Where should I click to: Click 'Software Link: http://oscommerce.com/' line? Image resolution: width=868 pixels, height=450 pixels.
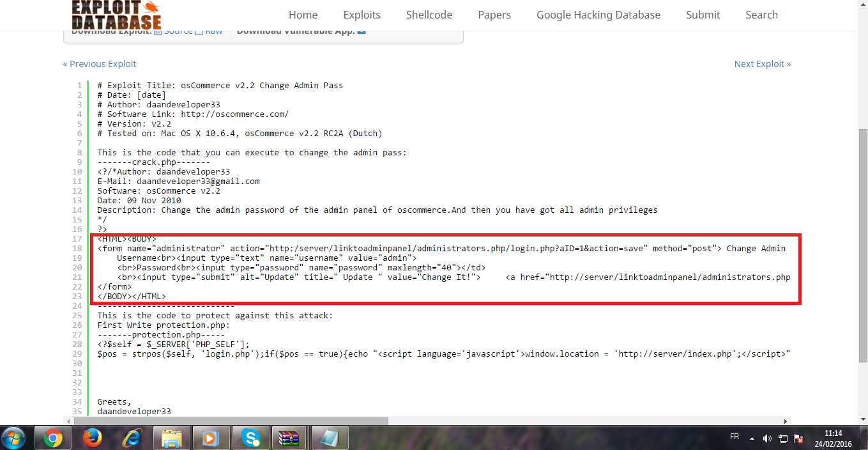pyautogui.click(x=193, y=114)
